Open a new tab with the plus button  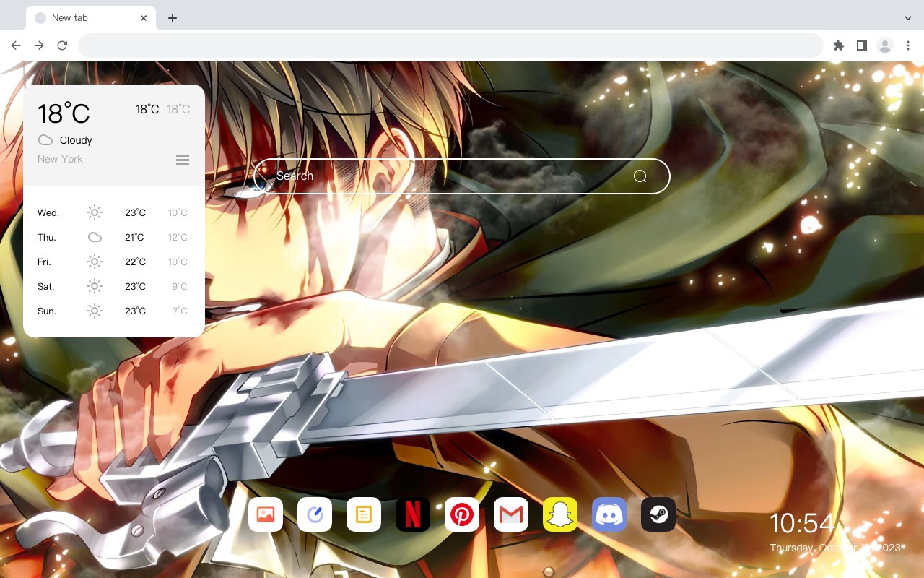pyautogui.click(x=172, y=18)
